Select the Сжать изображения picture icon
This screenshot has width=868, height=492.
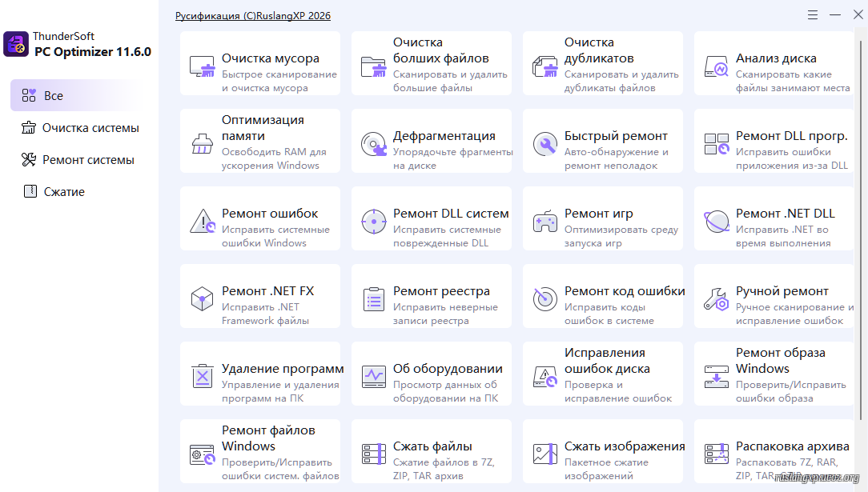[545, 454]
